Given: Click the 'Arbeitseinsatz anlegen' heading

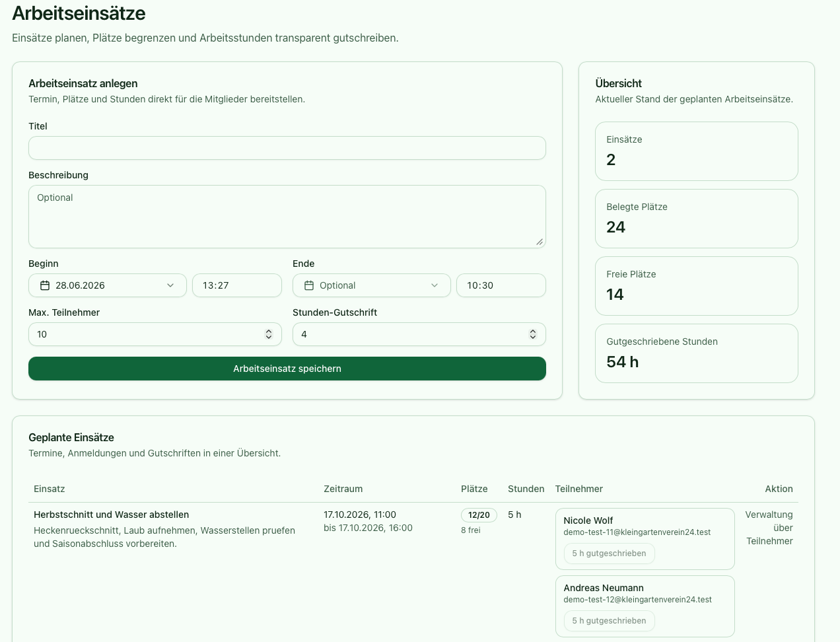Looking at the screenshot, I should point(83,83).
